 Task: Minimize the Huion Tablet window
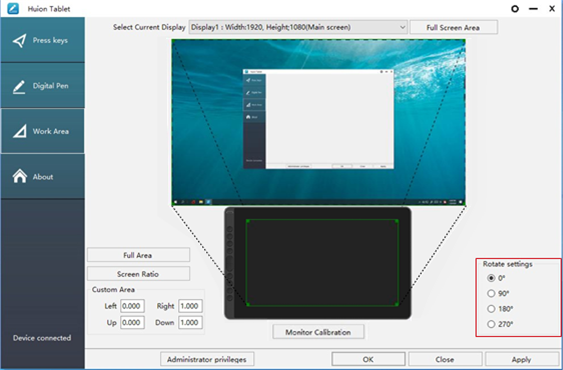534,9
